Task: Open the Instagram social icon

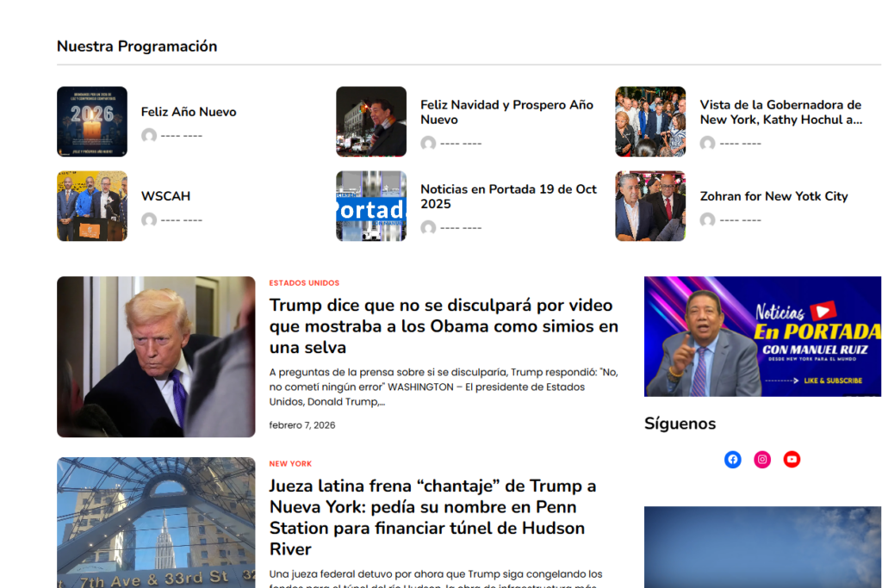Action: (762, 460)
